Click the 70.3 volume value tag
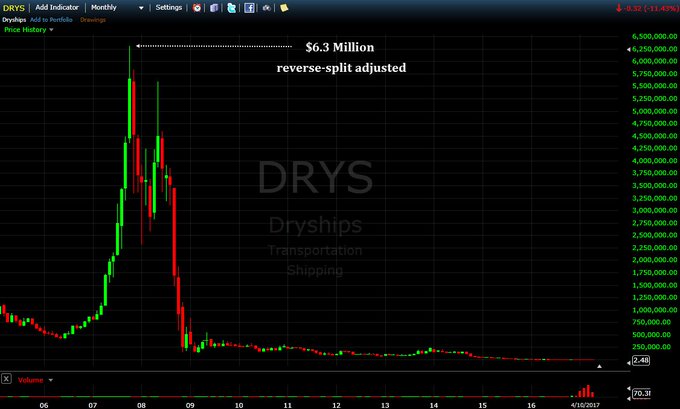 [641, 393]
